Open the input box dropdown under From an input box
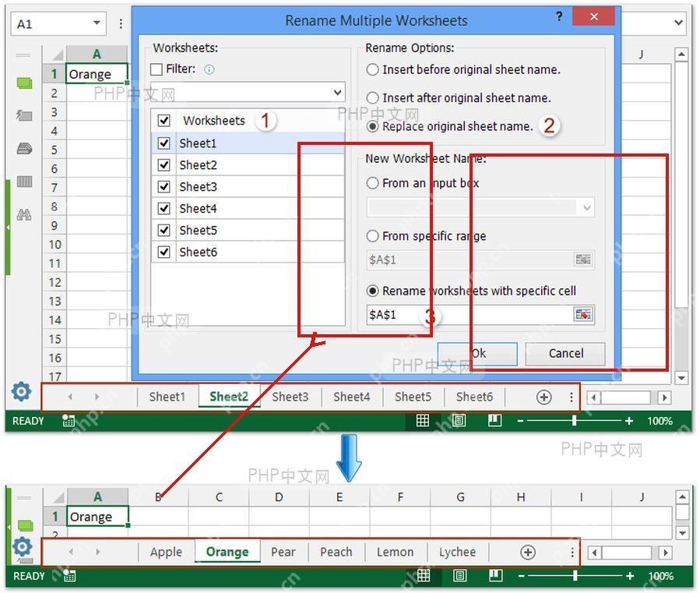 [x=586, y=208]
